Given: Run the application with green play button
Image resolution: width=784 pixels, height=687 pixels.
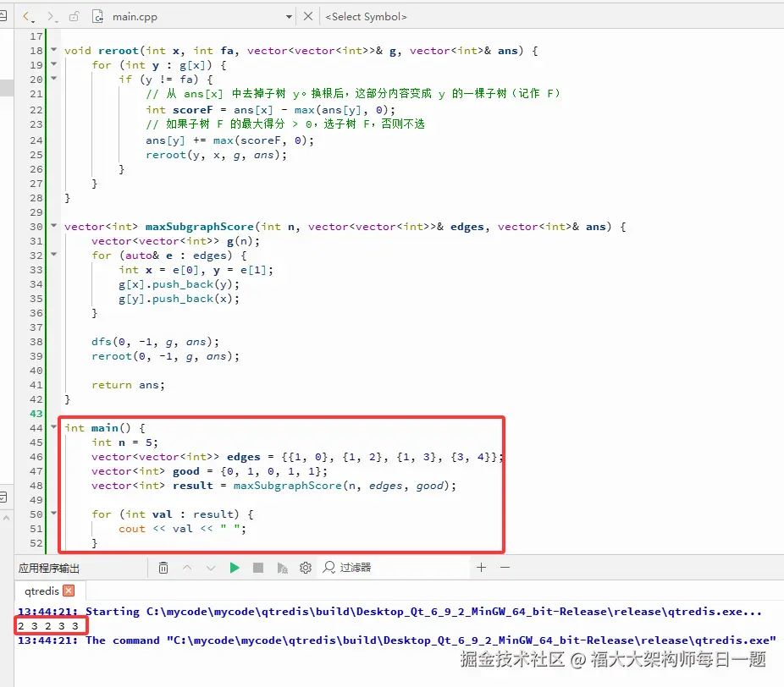Looking at the screenshot, I should [x=235, y=568].
